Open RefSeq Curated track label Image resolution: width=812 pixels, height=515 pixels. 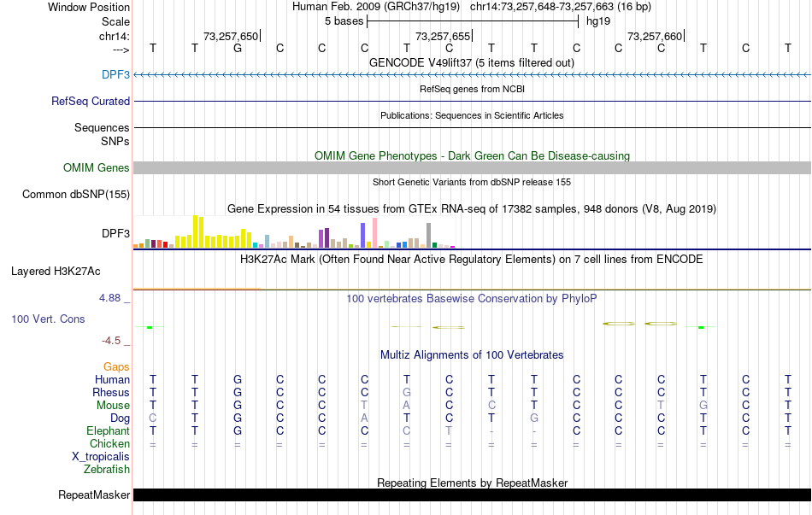click(90, 101)
